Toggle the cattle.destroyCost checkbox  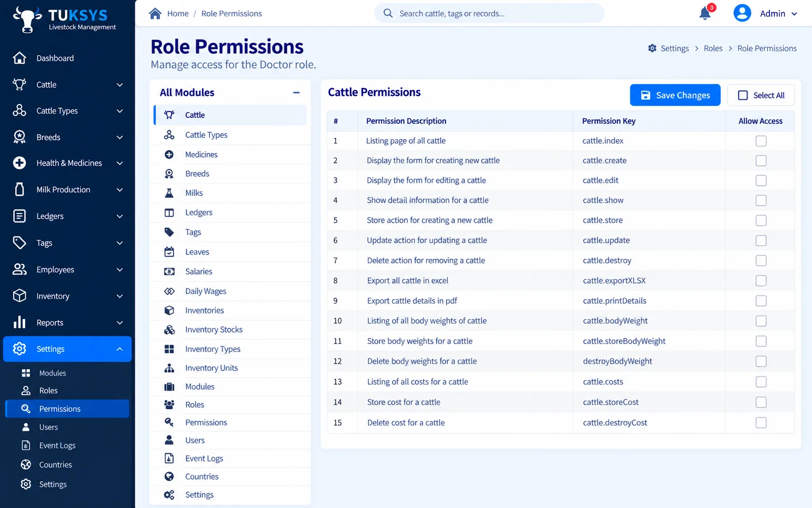click(761, 422)
